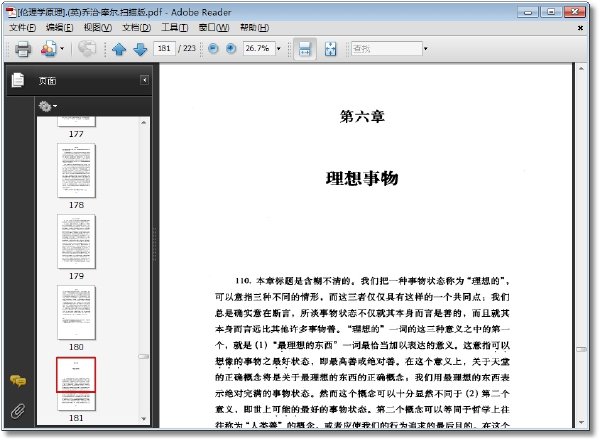
Task: Click thumbnail panel scroll down arrow
Action: 143,419
